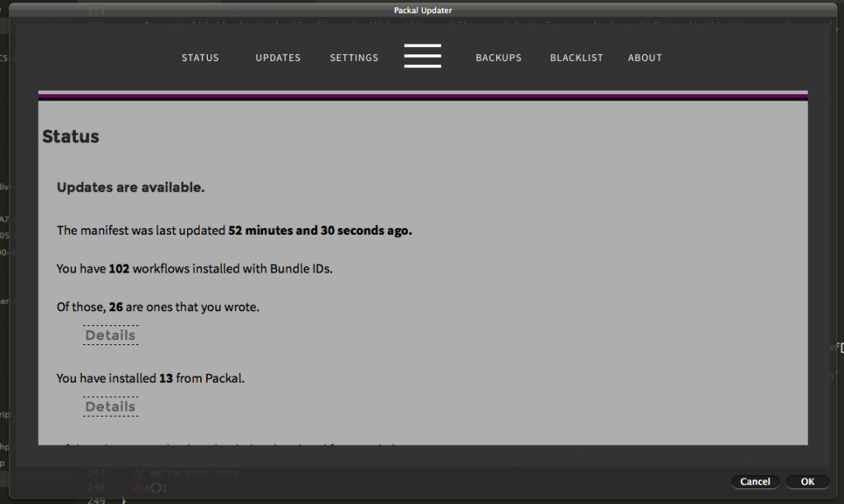The height and width of the screenshot is (504, 844).
Task: Go to the Settings tab
Action: [x=354, y=58]
